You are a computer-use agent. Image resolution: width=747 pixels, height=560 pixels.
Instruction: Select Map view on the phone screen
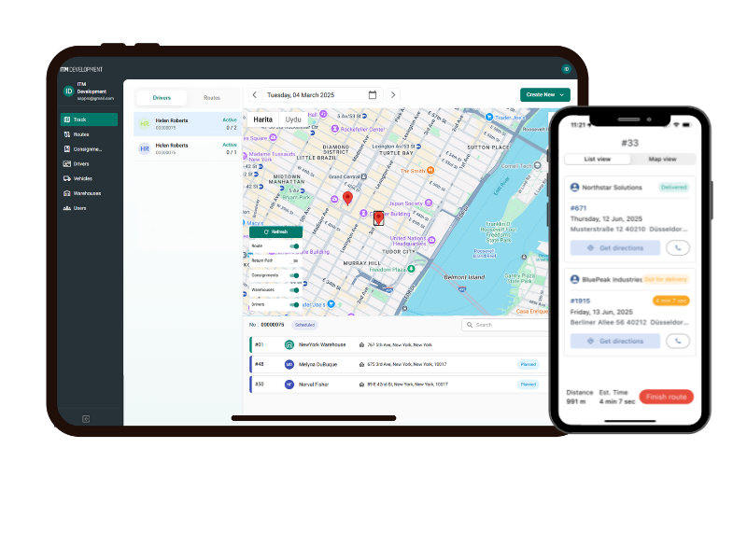[x=665, y=159]
